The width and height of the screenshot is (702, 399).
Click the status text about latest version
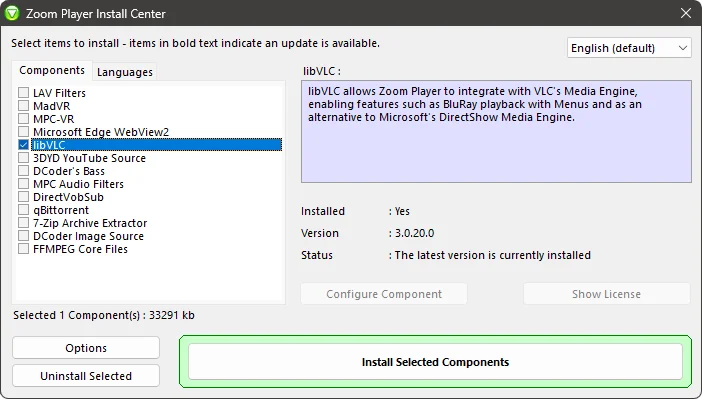[x=492, y=255]
